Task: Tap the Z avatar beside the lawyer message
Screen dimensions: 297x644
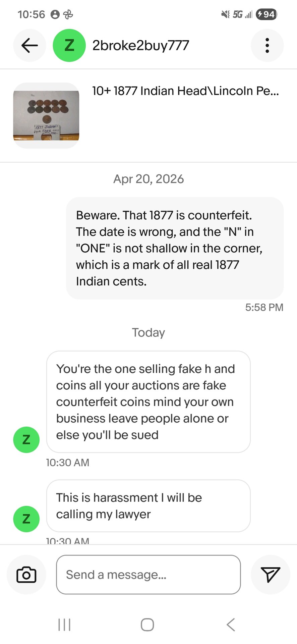Action: 26,519
